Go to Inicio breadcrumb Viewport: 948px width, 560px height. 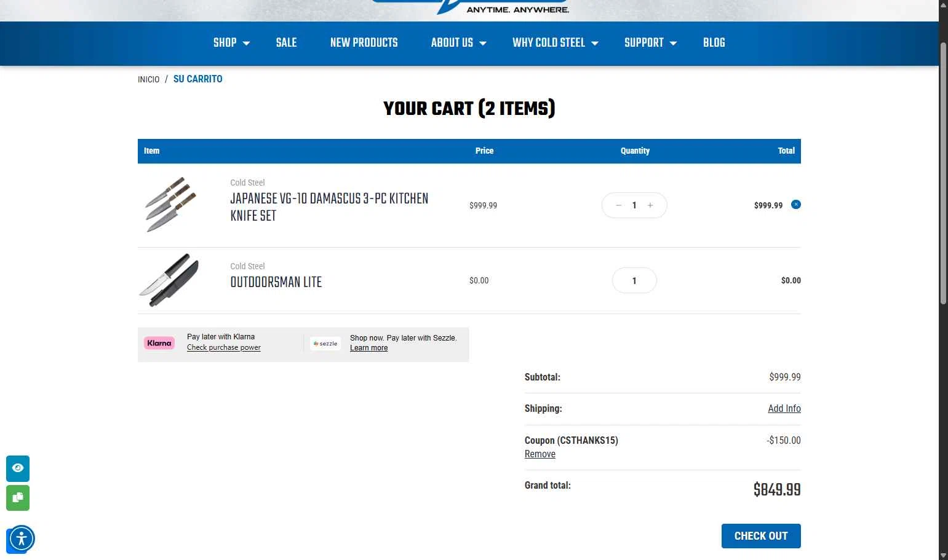click(148, 79)
